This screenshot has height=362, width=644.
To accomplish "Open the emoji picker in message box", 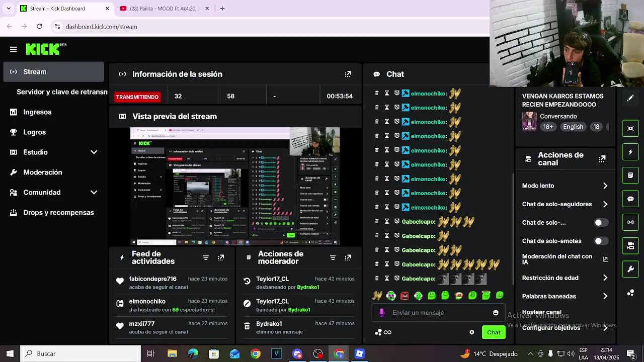I will (496, 313).
